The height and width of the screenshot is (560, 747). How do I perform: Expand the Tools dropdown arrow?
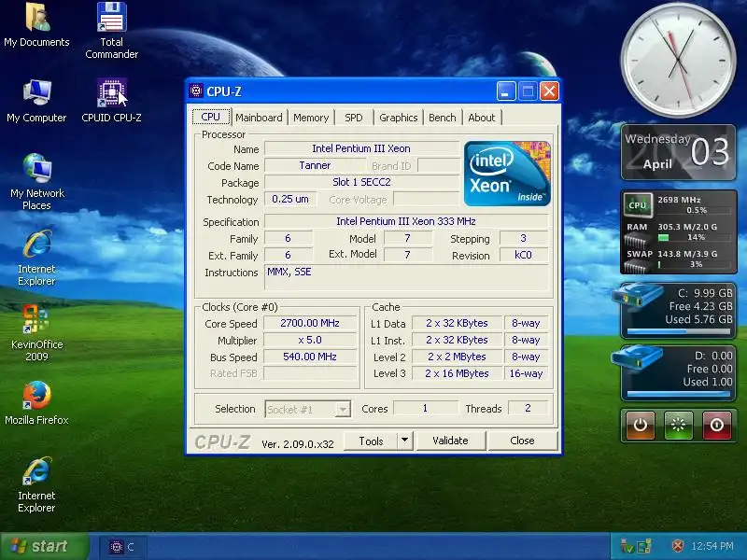[x=405, y=441]
